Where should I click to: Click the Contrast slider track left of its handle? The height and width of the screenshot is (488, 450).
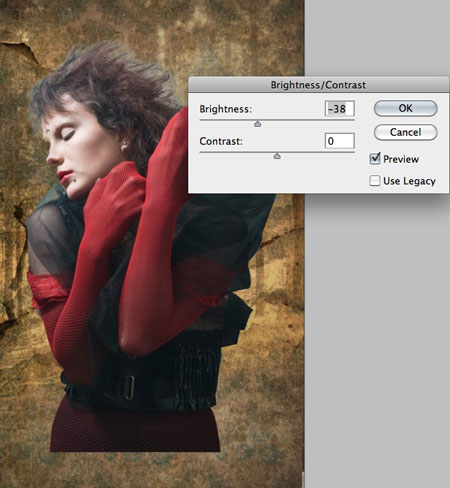click(237, 152)
